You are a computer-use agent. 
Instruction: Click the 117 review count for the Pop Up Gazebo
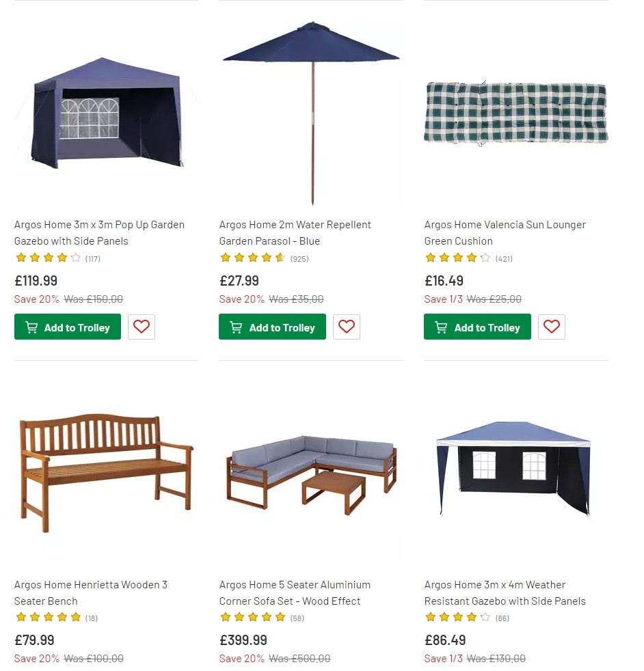pyautogui.click(x=92, y=259)
